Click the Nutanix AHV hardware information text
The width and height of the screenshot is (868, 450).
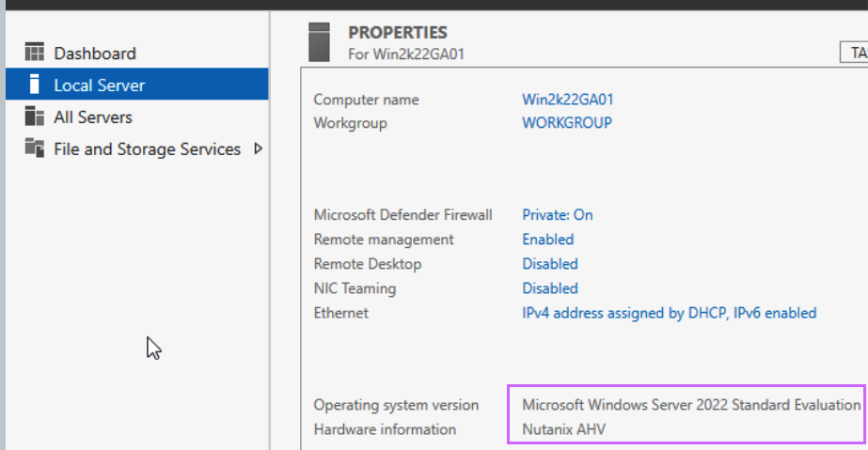tap(564, 429)
